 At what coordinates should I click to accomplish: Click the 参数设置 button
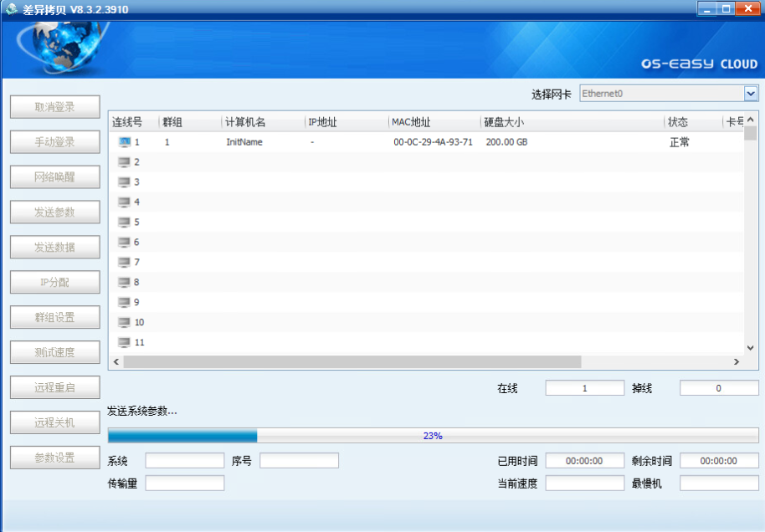[x=55, y=458]
